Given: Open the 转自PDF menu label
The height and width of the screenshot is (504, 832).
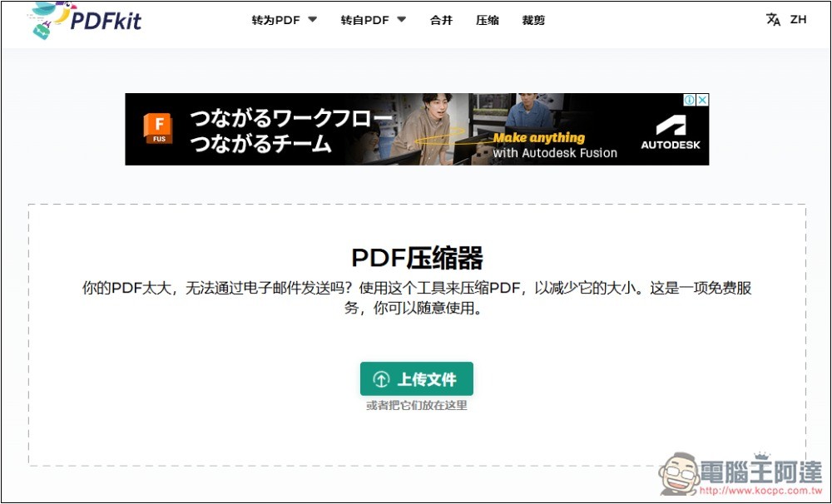Looking at the screenshot, I should [364, 20].
